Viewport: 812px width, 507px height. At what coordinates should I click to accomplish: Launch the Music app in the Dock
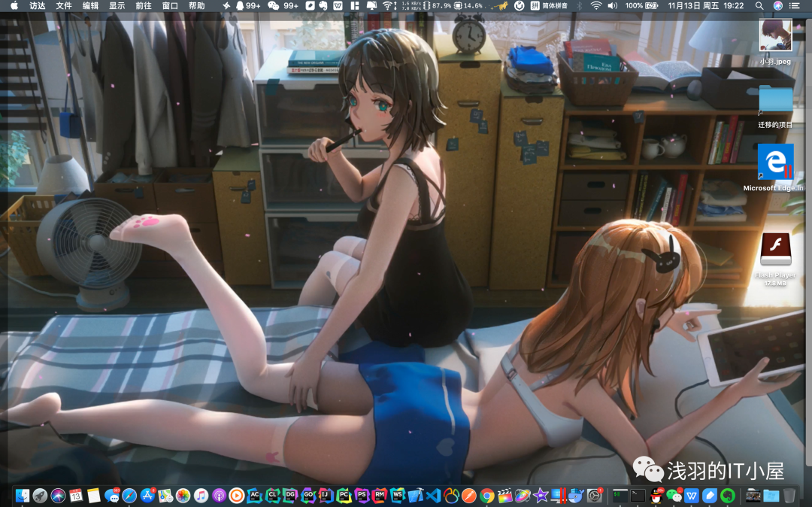pyautogui.click(x=201, y=496)
